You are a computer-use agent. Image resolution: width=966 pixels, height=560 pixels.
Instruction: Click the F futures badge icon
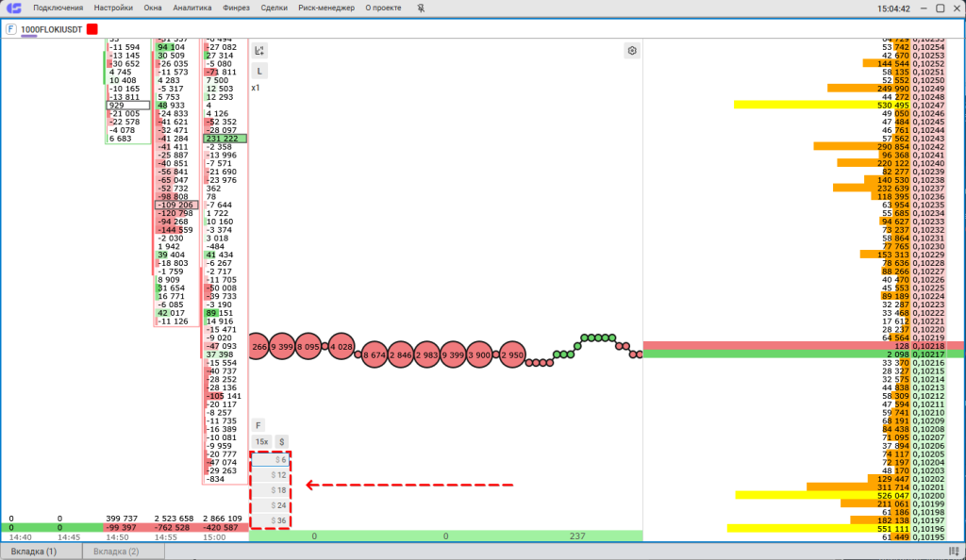[x=11, y=29]
